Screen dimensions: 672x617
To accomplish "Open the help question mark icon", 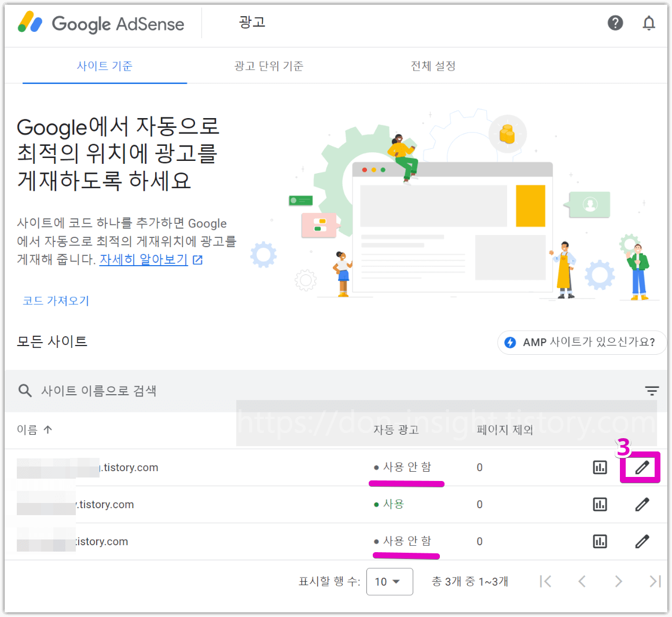I will 615,23.
